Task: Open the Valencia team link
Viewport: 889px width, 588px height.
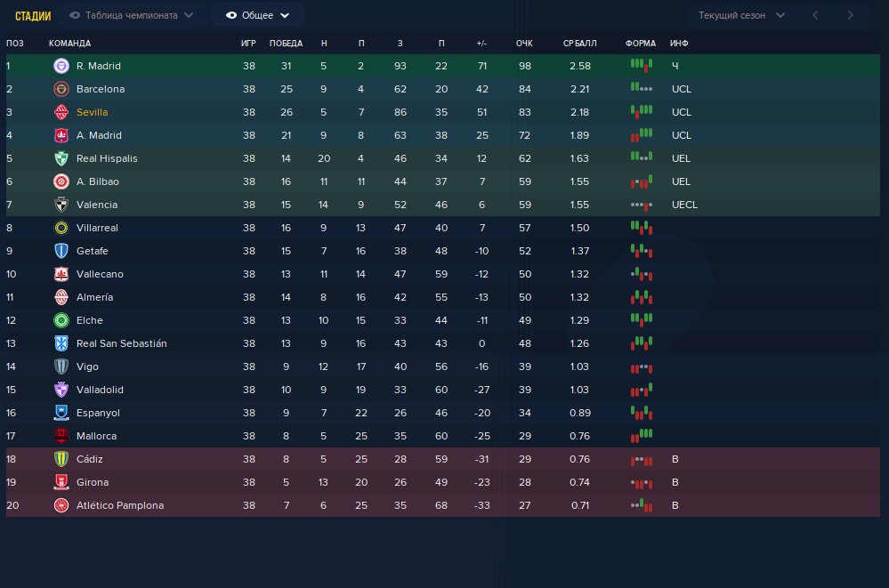Action: click(97, 205)
